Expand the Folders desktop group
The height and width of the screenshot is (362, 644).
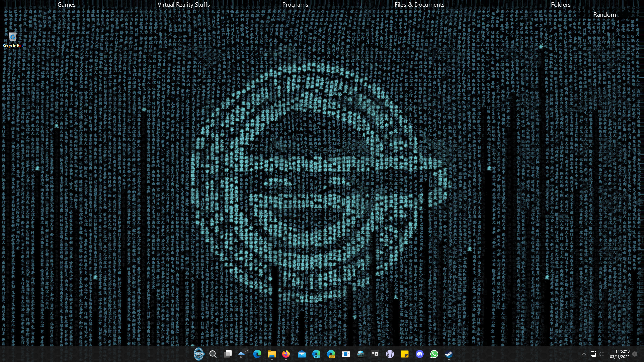560,5
